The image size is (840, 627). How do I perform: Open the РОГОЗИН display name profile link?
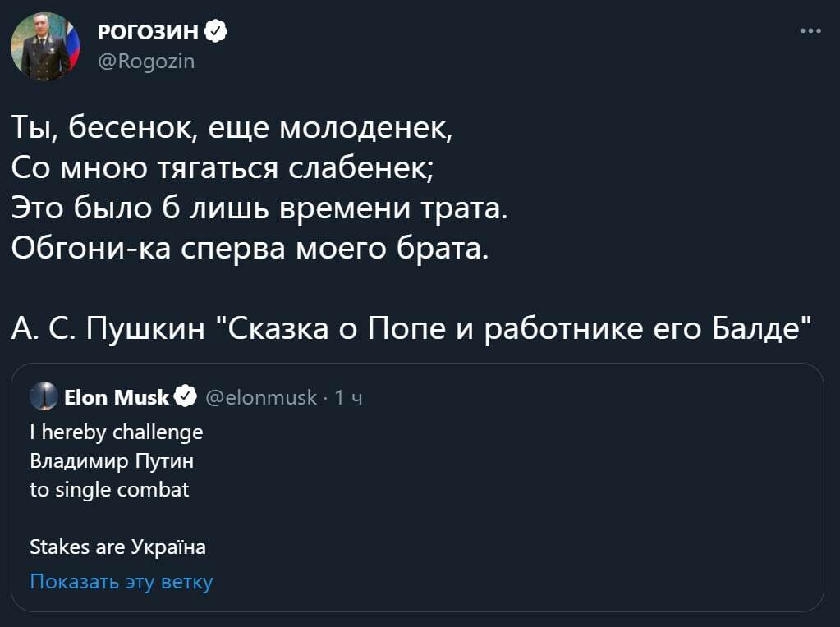[x=148, y=32]
